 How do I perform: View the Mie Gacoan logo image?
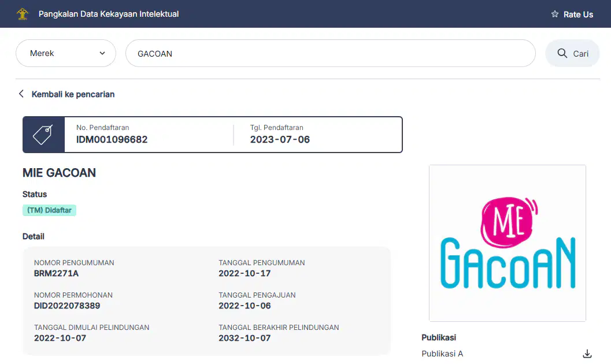click(508, 243)
